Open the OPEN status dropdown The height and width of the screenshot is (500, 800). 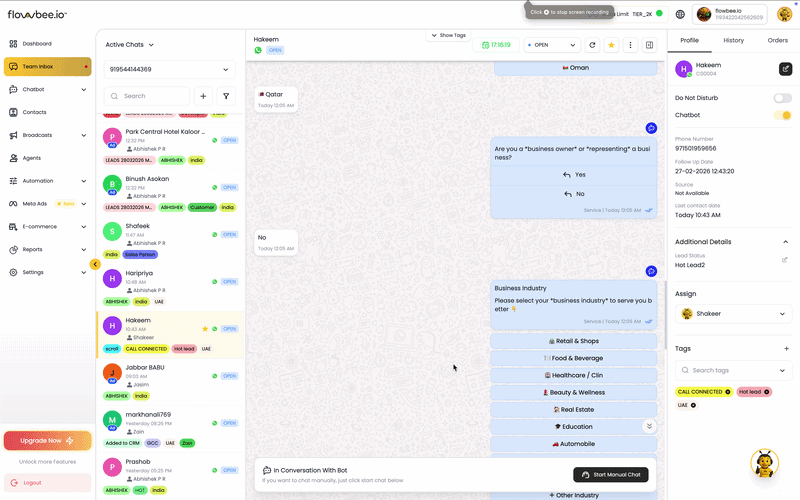551,45
